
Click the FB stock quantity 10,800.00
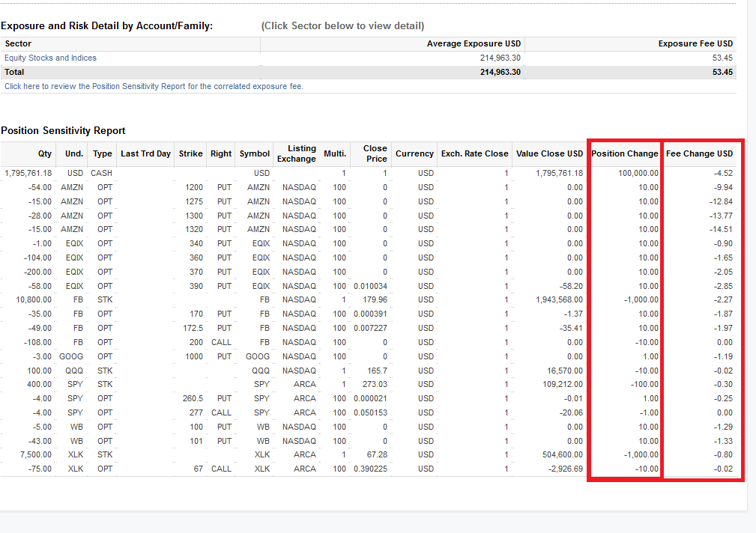coord(33,299)
